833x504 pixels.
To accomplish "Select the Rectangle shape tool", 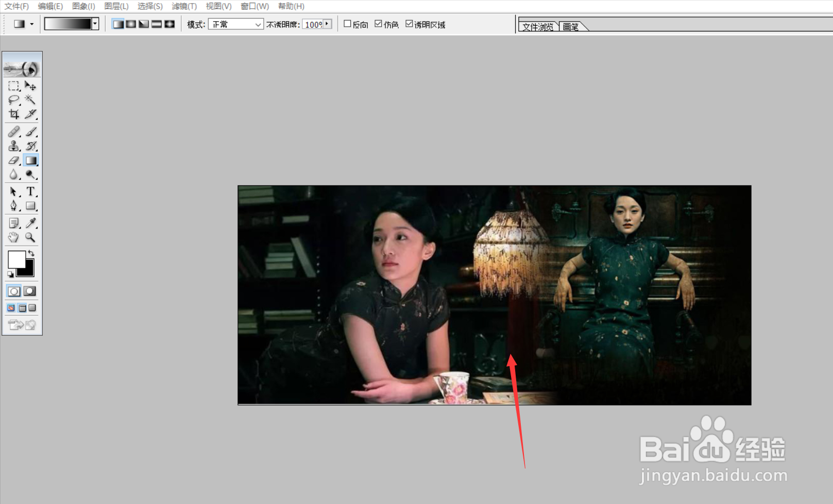I will 30,206.
